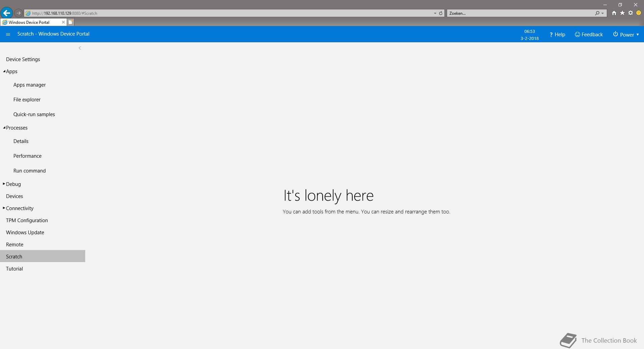Click the Processes label in sidebar
This screenshot has height=349, width=644.
17,128
